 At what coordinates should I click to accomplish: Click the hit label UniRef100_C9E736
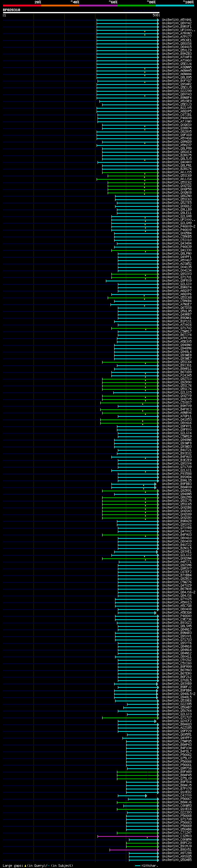point(176,619)
